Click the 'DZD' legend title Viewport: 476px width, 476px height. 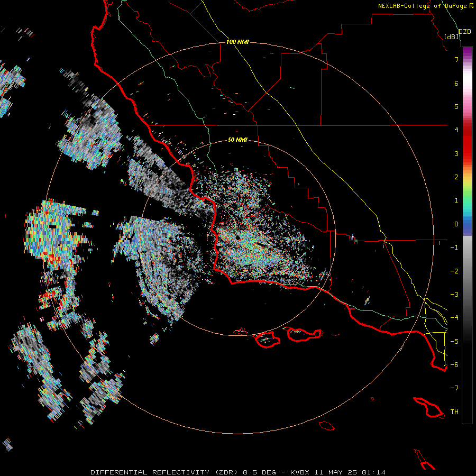pyautogui.click(x=465, y=32)
